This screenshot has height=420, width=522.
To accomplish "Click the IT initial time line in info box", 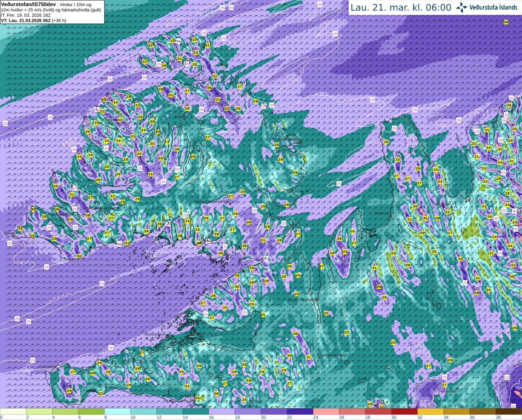I will click(x=26, y=15).
